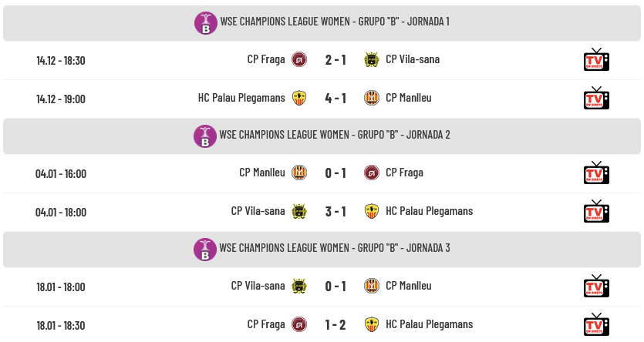
Task: Click the Grupo B logo in Jornada 3 header
Action: point(205,250)
